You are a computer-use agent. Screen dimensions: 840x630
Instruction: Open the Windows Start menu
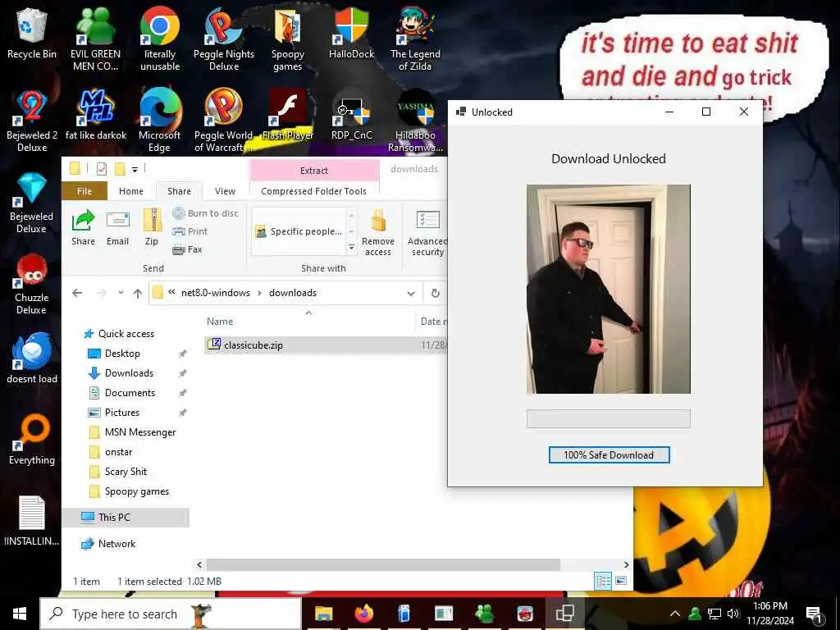pos(20,614)
